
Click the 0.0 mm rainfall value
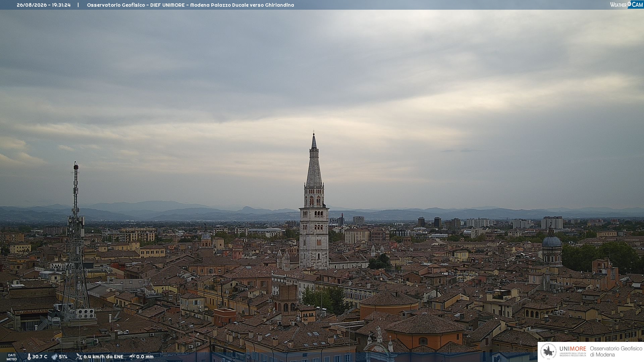(x=145, y=357)
